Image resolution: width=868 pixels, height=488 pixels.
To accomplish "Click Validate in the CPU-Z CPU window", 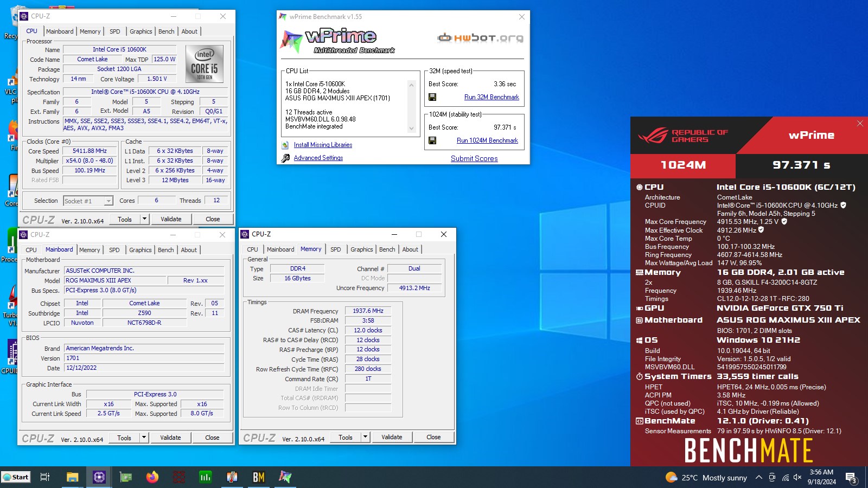I will point(171,219).
